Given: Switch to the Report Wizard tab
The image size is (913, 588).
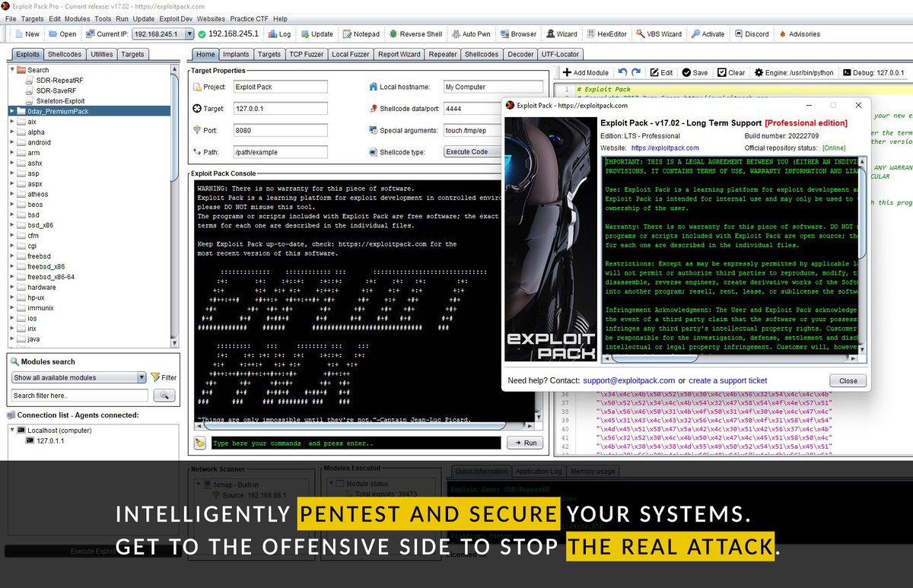Looking at the screenshot, I should click(x=399, y=54).
